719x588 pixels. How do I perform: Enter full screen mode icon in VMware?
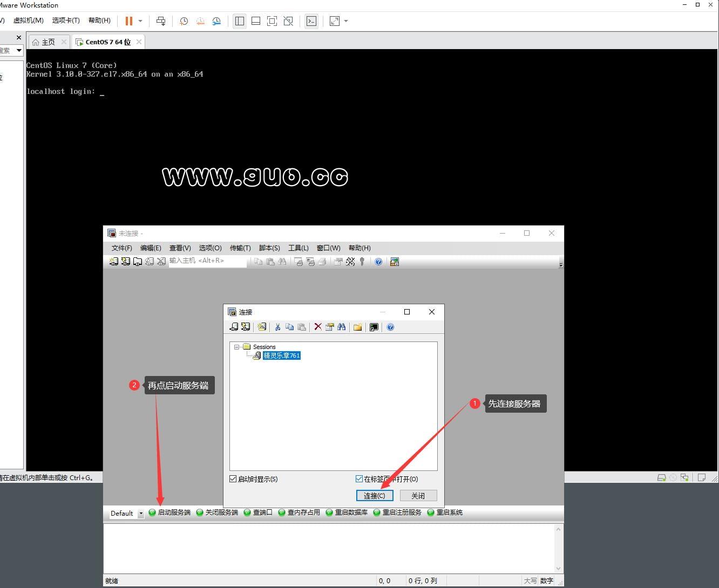click(272, 21)
